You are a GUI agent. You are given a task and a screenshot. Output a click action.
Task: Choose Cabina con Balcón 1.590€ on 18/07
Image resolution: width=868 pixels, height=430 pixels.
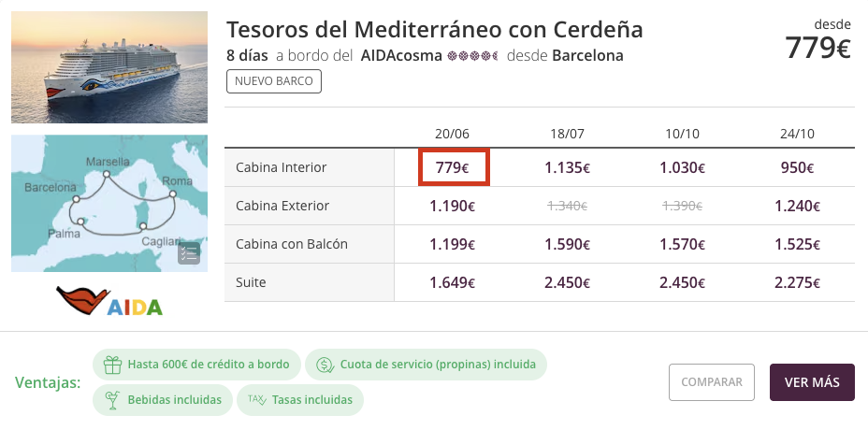coord(568,245)
